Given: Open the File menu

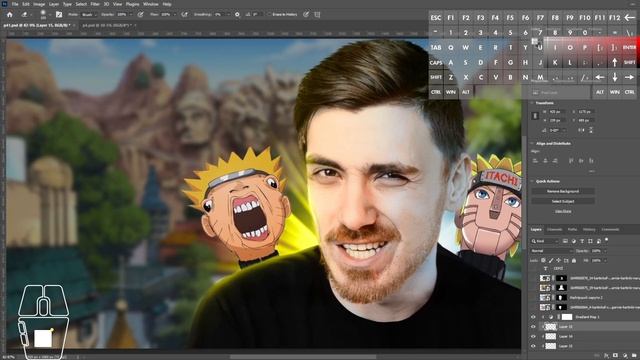Looking at the screenshot, I should (15, 4).
